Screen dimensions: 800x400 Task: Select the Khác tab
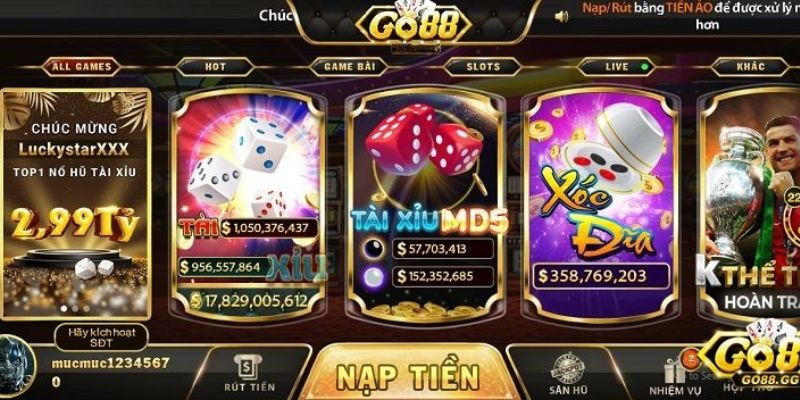point(751,67)
